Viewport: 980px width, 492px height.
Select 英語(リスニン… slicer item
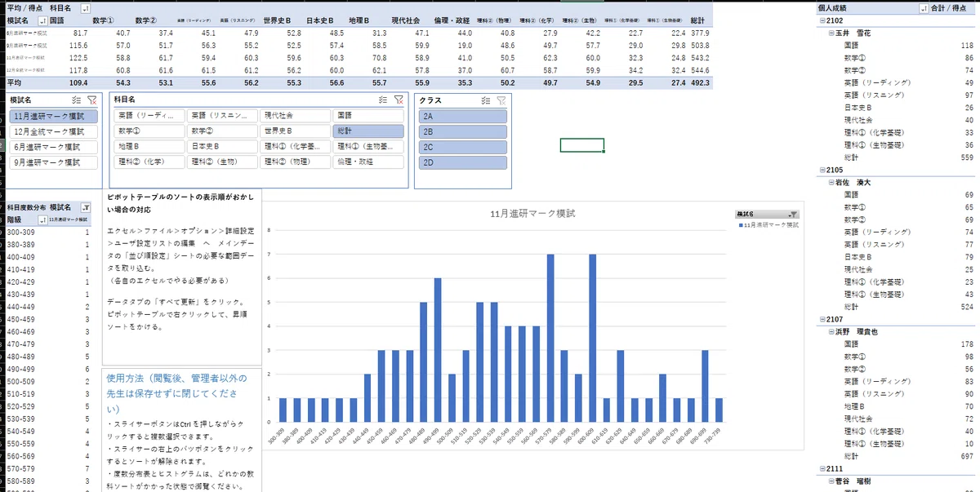(222, 117)
